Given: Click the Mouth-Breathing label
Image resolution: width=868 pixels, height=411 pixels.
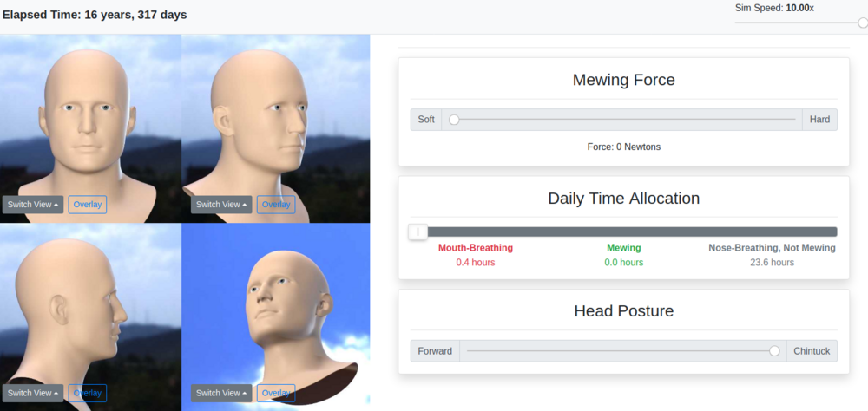Looking at the screenshot, I should pos(476,248).
